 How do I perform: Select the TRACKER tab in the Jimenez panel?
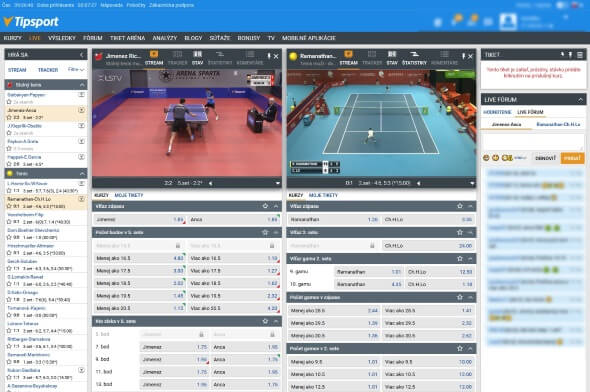click(177, 58)
